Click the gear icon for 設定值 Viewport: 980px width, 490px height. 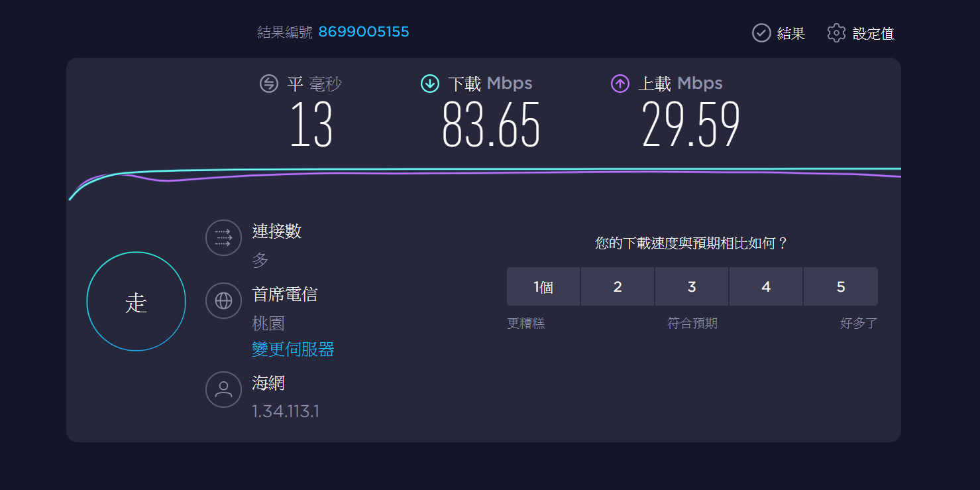[x=836, y=33]
